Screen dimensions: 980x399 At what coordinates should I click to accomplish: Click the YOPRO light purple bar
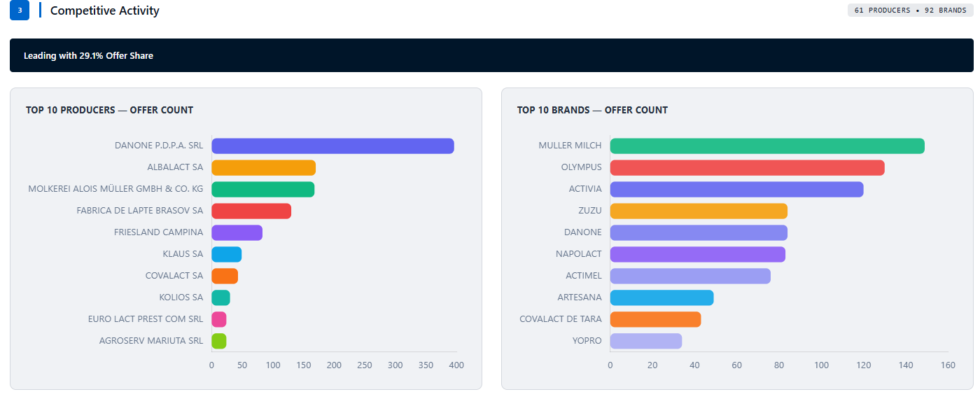click(645, 341)
